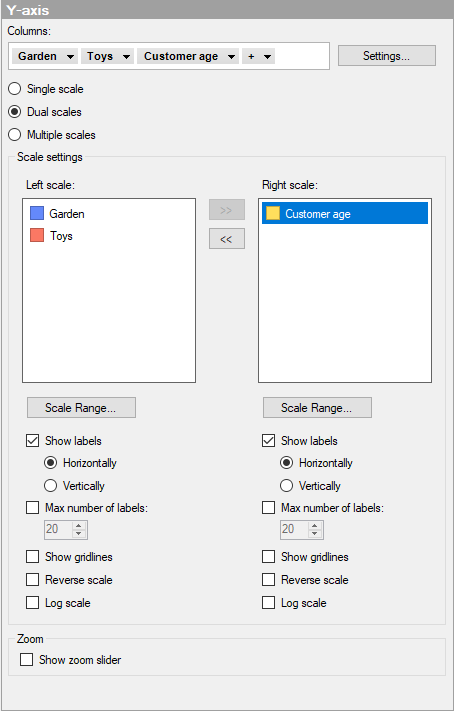Select Customer age in Right scale list
This screenshot has width=454, height=711.
[x=345, y=214]
